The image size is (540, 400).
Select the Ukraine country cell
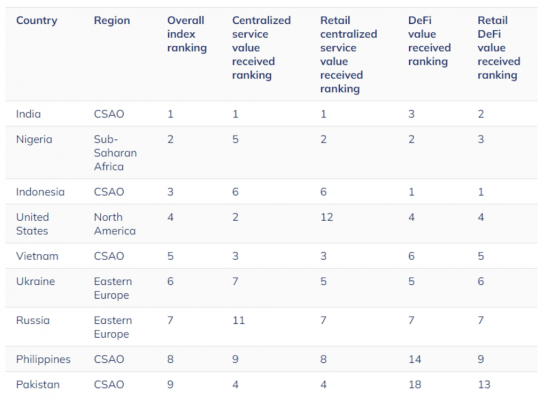pyautogui.click(x=35, y=281)
